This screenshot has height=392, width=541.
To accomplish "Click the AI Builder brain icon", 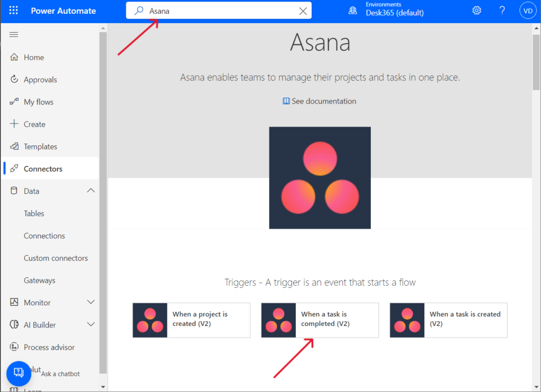I will coord(14,324).
